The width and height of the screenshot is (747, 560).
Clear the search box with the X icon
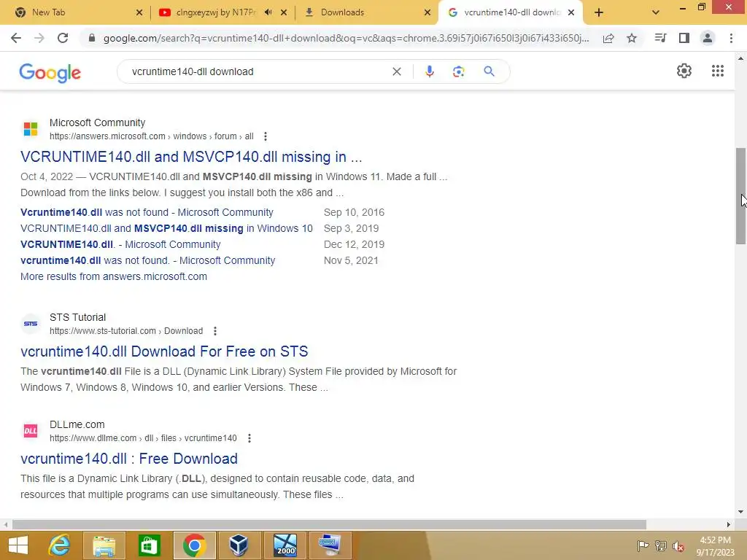pyautogui.click(x=396, y=71)
